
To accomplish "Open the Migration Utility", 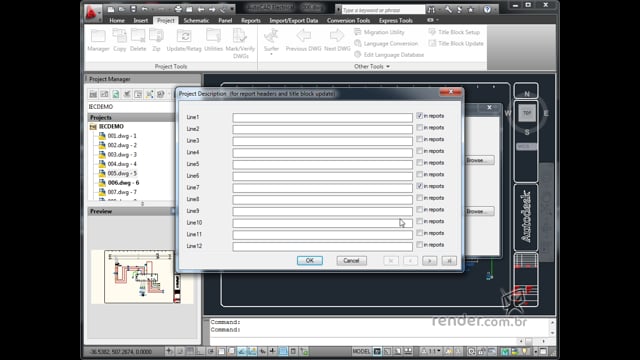I will (380, 32).
